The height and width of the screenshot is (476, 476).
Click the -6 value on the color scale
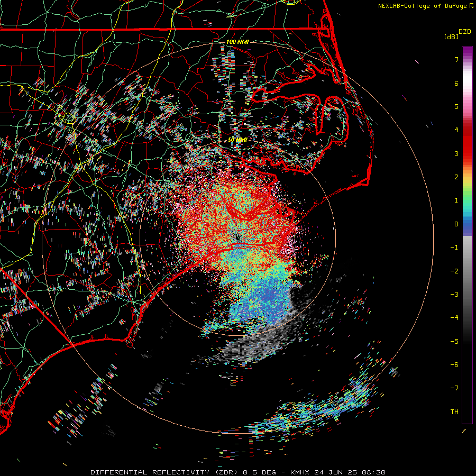pyautogui.click(x=454, y=365)
